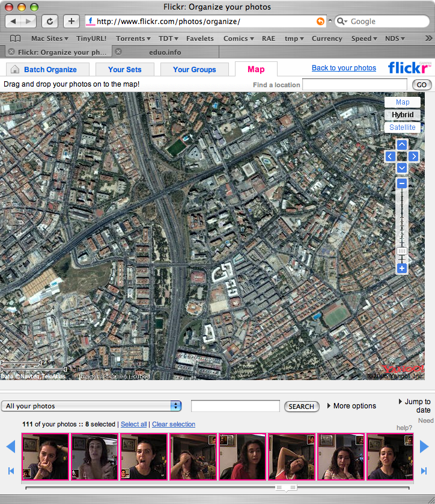Open the TDT bookmark folder
435x504 pixels.
(x=168, y=38)
